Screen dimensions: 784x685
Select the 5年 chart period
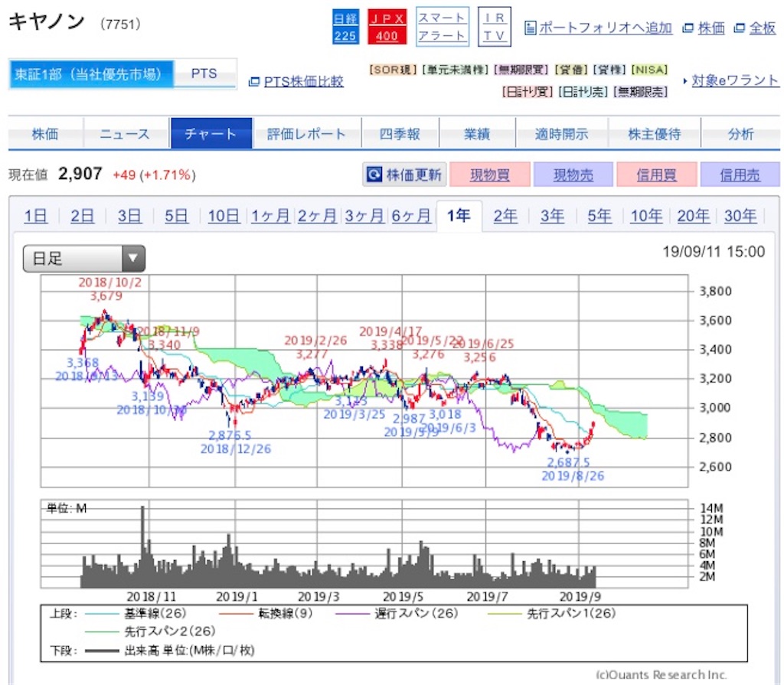[599, 216]
